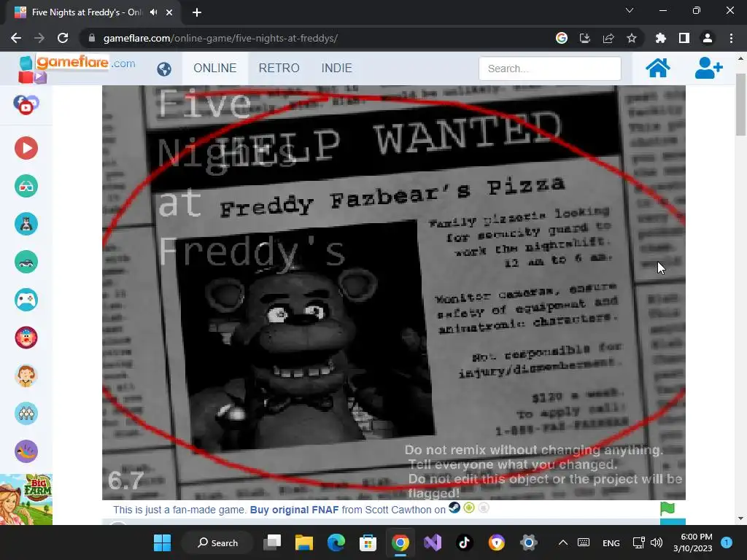Click the page vertical scrollbar
747x560 pixels.
[740, 105]
